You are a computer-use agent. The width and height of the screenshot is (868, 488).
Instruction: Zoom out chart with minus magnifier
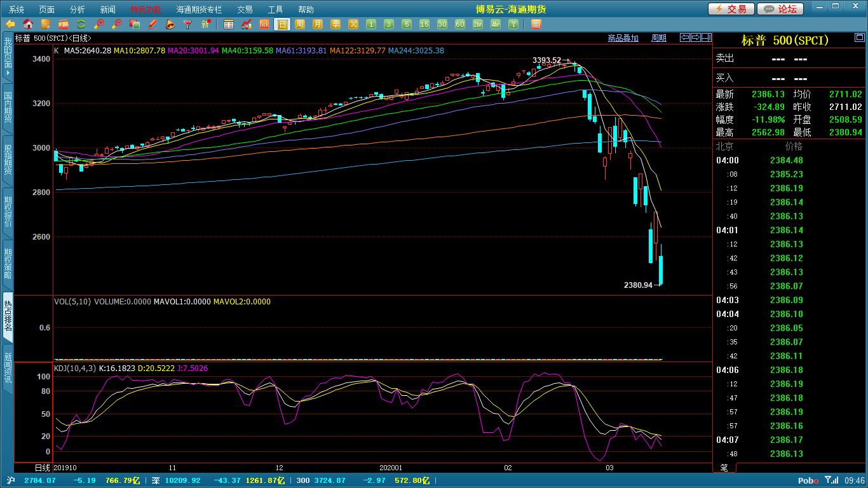[117, 24]
